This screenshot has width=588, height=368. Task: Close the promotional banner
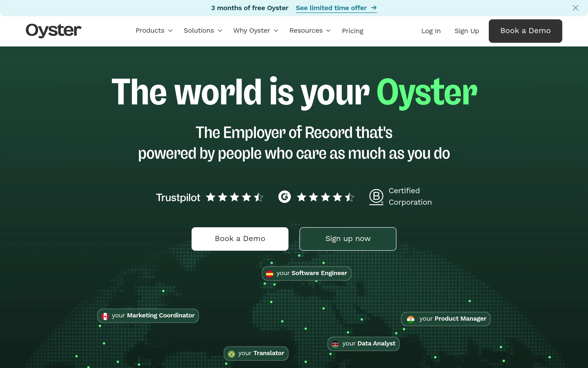[575, 8]
